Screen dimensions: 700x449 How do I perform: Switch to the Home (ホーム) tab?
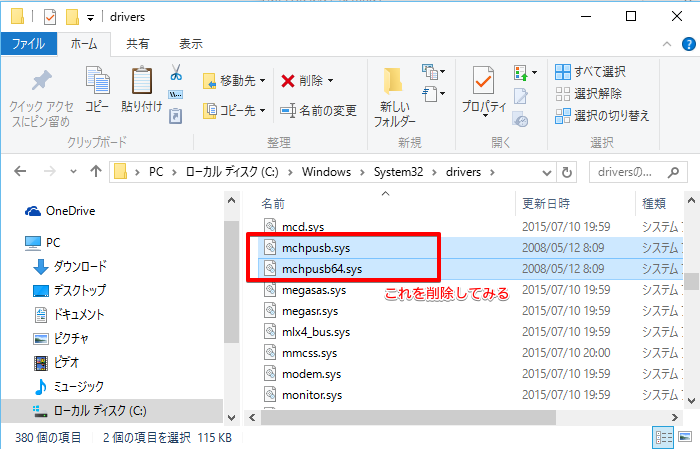(x=84, y=44)
